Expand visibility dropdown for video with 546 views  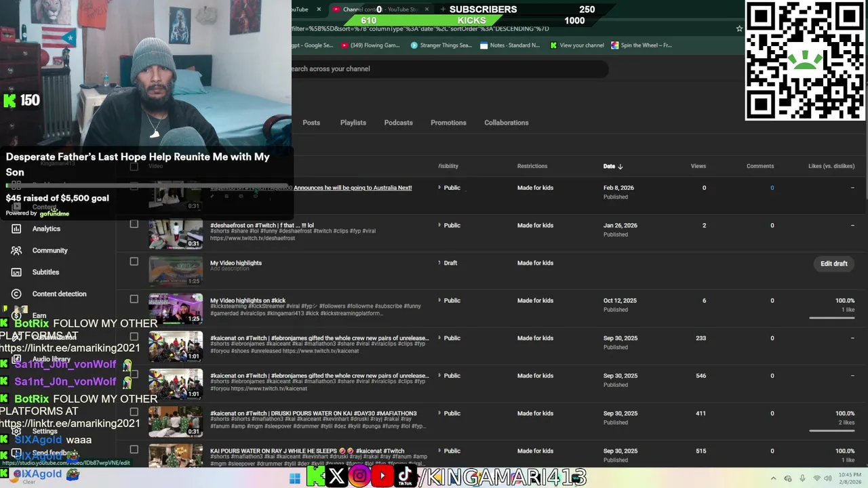(450, 375)
